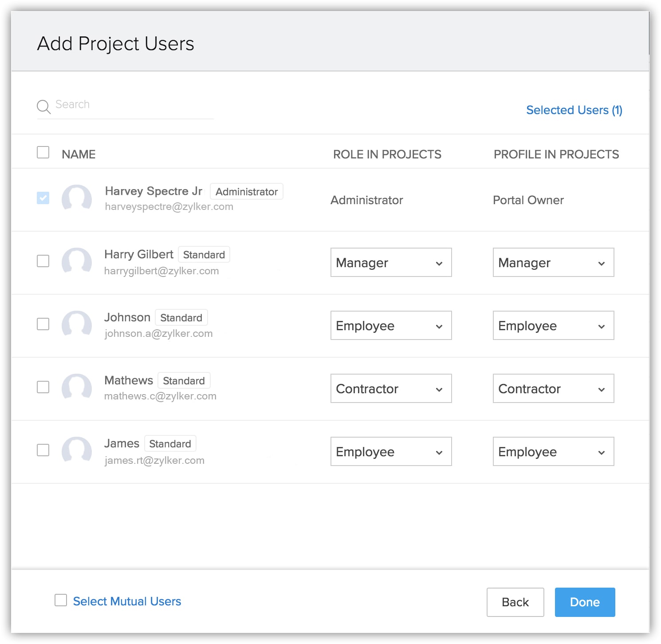Click James' profile avatar

coord(77,450)
